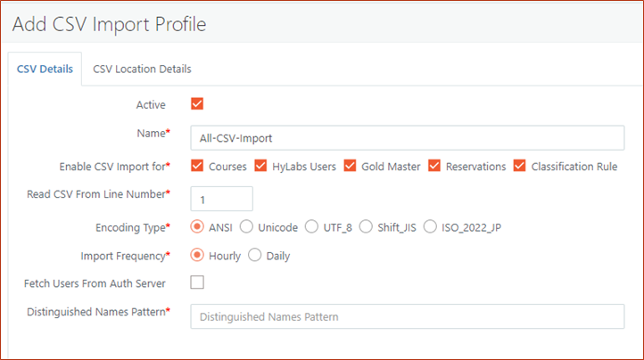Choose ISO_2022_JP encoding type
Screen dimensions: 644x360
pyautogui.click(x=430, y=227)
